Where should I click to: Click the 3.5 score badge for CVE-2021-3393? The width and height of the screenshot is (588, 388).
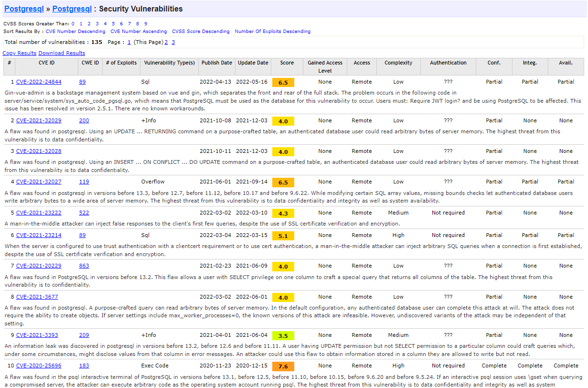coord(283,335)
